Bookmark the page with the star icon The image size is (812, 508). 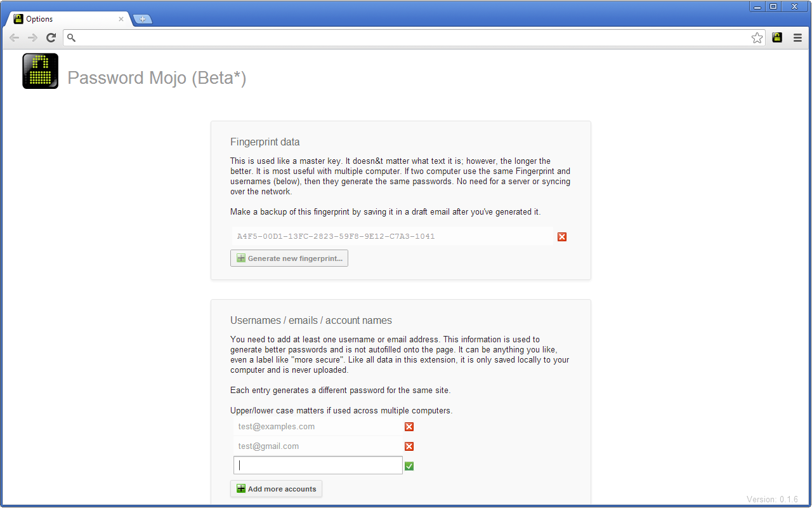point(757,38)
